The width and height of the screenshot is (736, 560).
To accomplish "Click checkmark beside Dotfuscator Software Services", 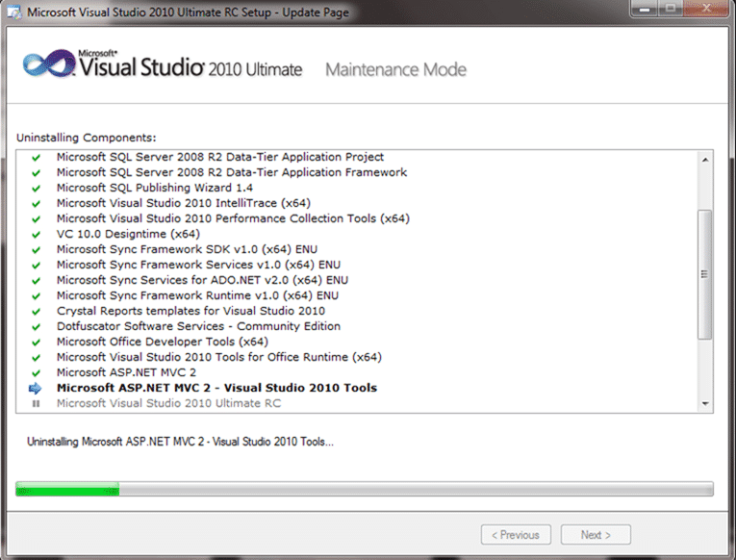I will [36, 327].
